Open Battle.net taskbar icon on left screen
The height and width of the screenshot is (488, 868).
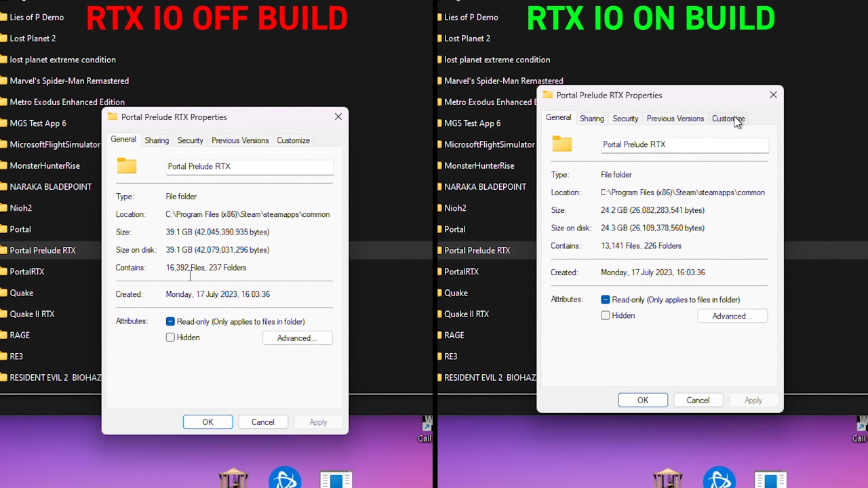point(285,478)
